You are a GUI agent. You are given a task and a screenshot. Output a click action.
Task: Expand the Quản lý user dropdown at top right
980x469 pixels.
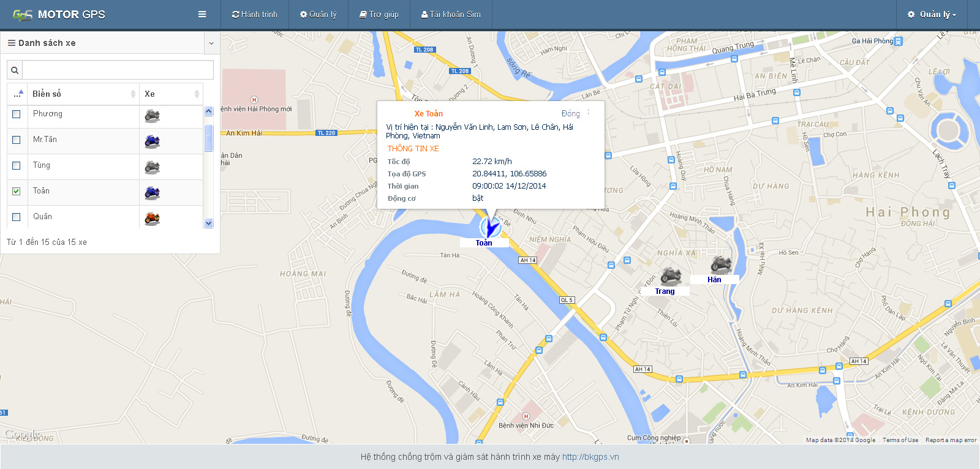[x=932, y=14]
